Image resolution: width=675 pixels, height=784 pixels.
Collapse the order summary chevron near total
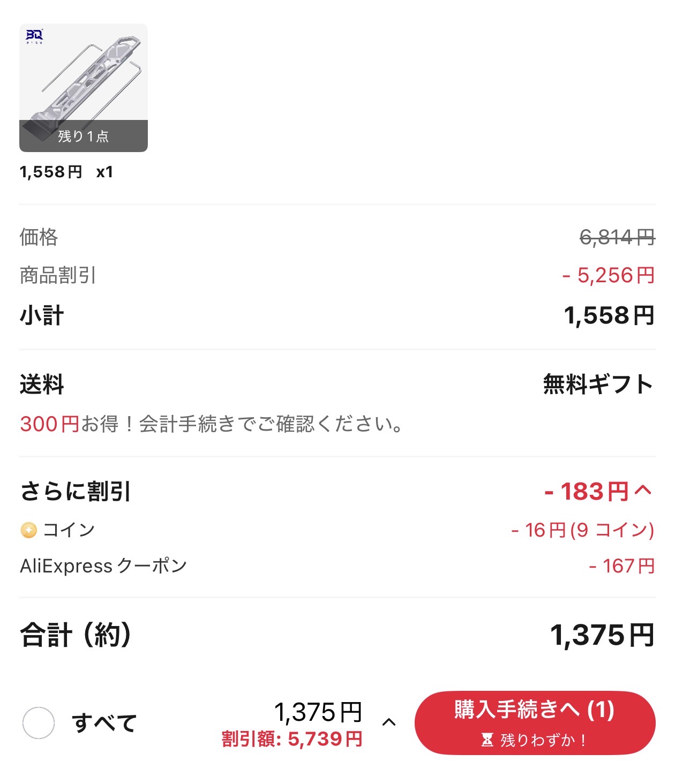click(x=389, y=722)
